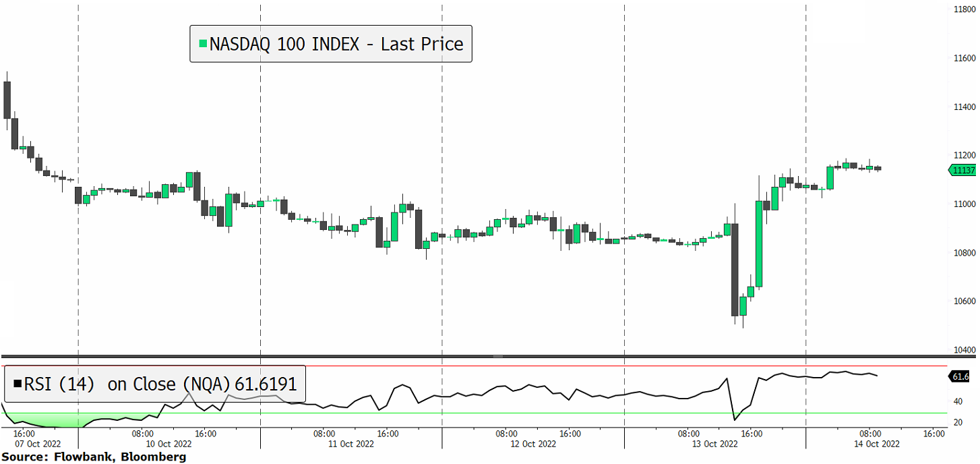Click the tall black candle on 13 Oct

(x=735, y=270)
